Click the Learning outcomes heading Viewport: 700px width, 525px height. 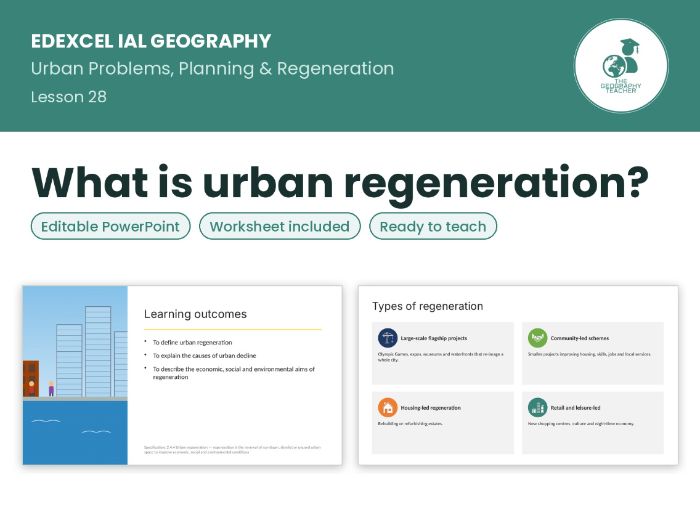coord(195,314)
